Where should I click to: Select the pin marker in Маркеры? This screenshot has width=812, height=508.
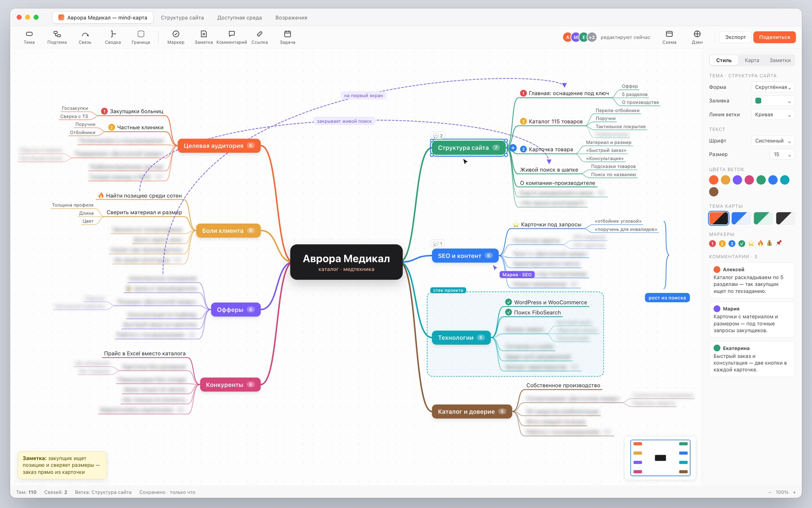pos(779,243)
